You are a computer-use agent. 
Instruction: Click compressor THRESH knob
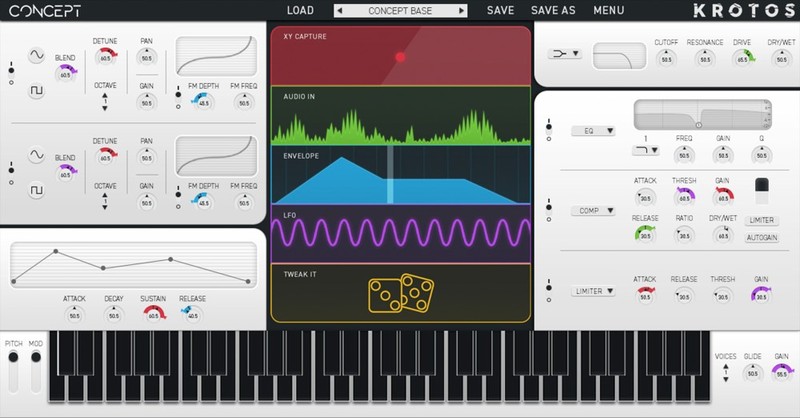point(684,198)
